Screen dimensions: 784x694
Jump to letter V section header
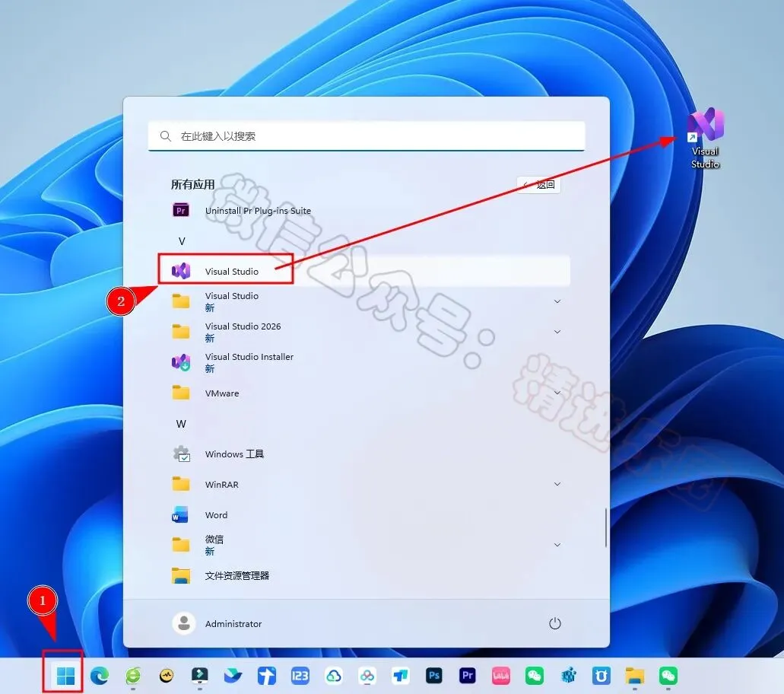(182, 241)
